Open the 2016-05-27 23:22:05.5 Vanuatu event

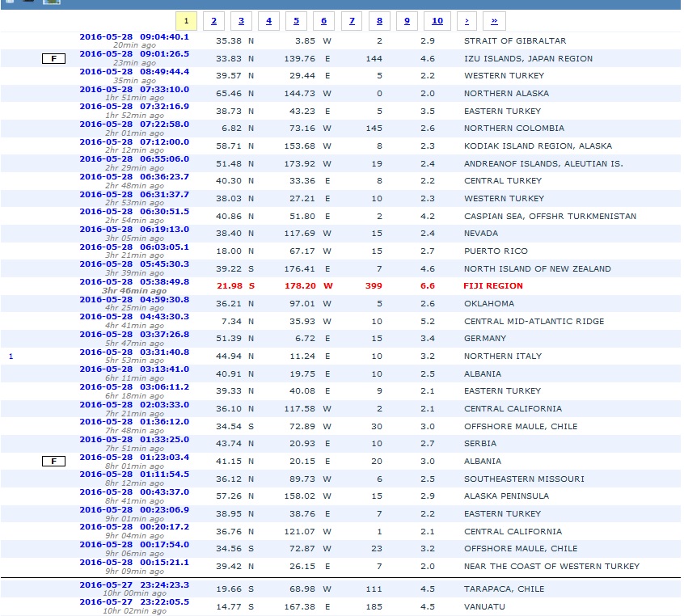tap(134, 602)
